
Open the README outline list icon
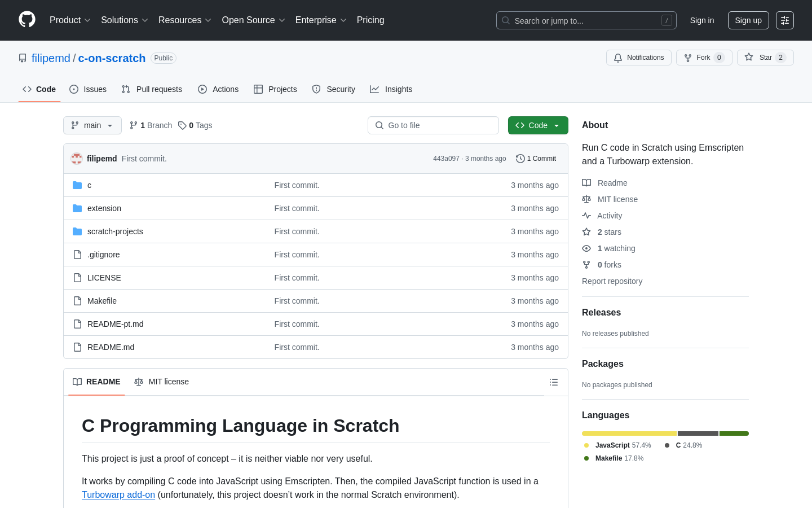554,382
